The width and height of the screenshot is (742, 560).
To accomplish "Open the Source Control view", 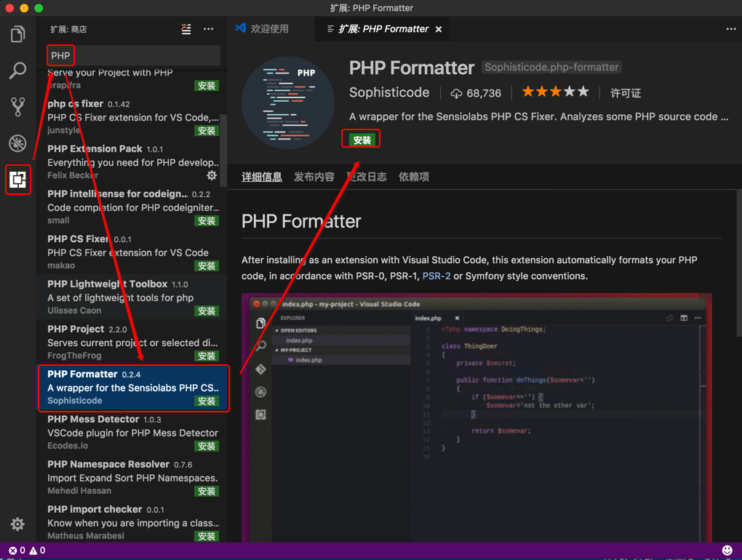I will coord(17,107).
